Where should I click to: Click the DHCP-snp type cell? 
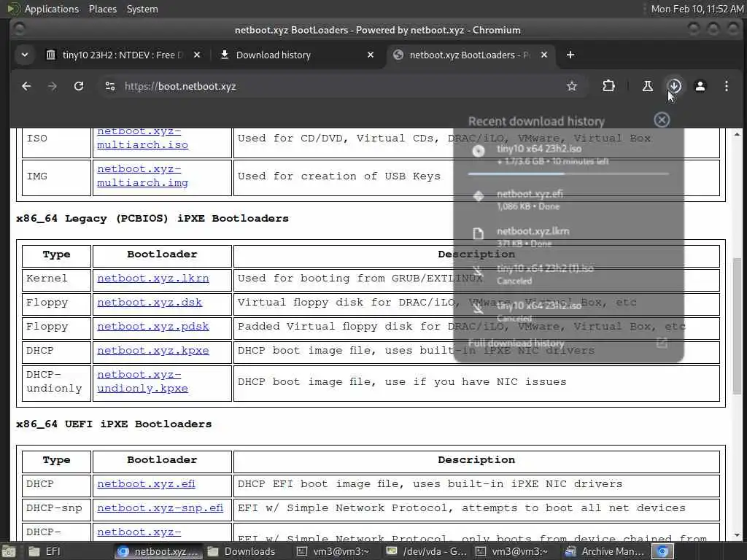coord(56,508)
